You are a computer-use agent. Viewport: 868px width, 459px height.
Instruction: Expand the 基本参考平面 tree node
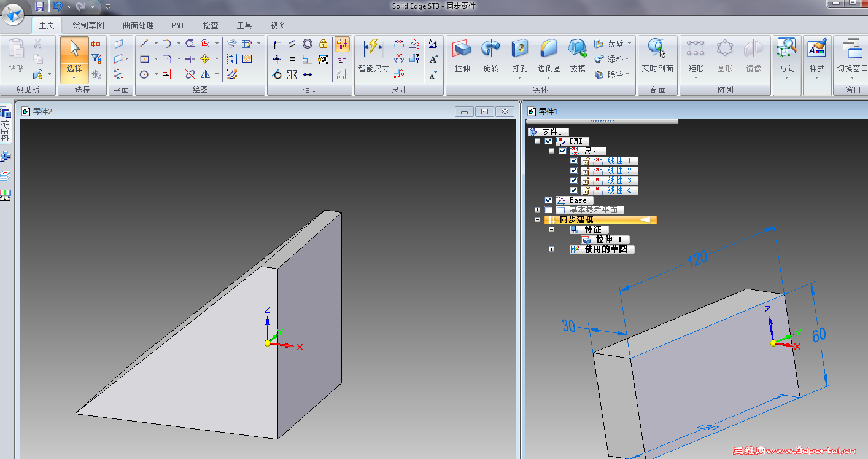(x=538, y=210)
